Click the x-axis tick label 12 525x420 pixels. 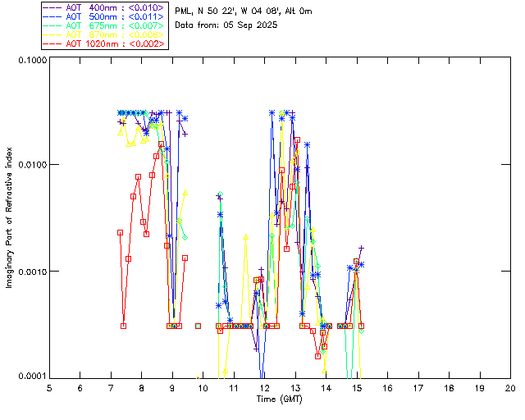(x=264, y=387)
